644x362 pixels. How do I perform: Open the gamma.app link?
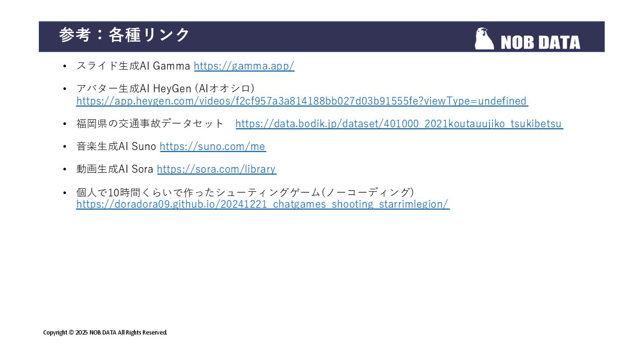point(244,66)
